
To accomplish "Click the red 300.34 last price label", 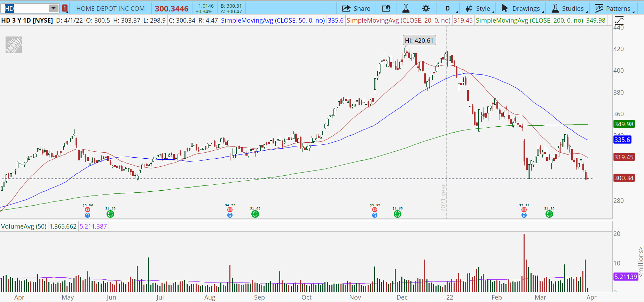I will 624,178.
